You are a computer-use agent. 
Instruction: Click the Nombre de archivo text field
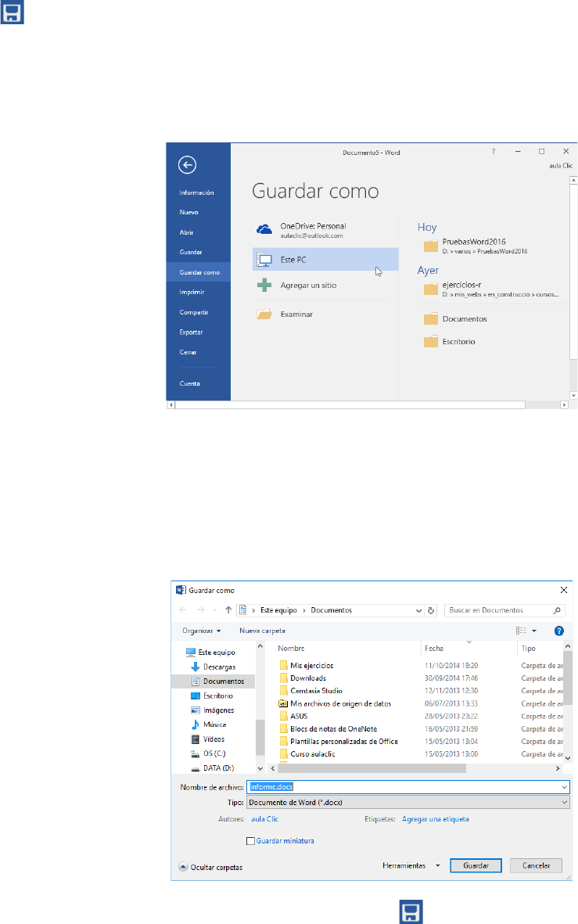tap(407, 787)
